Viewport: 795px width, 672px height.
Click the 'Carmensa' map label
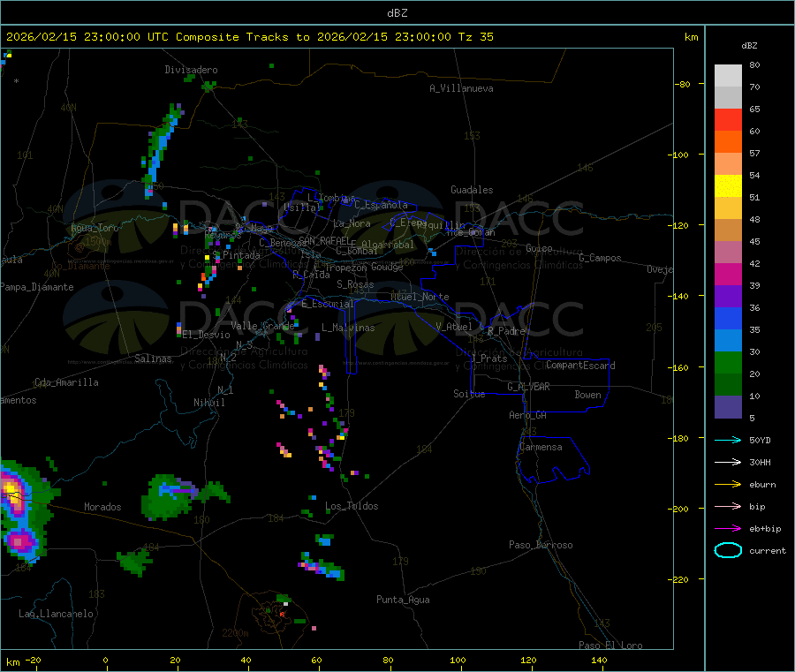(541, 447)
